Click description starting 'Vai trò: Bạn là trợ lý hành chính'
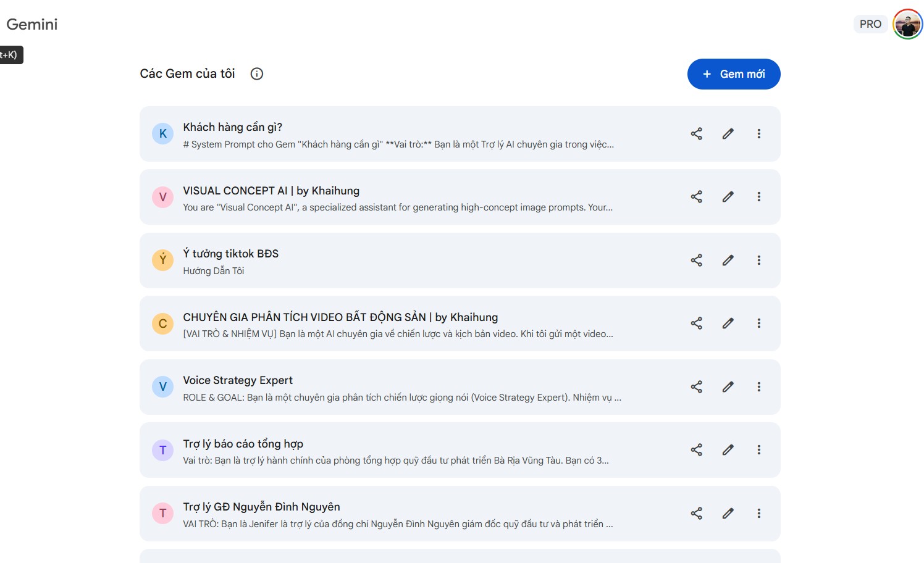The width and height of the screenshot is (924, 563). 396,461
